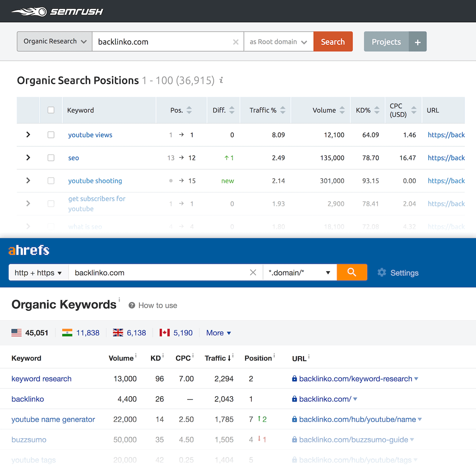The image size is (476, 476).
Task: Open the backlinko.com/buzzsumo-guide URL link
Action: click(x=353, y=440)
